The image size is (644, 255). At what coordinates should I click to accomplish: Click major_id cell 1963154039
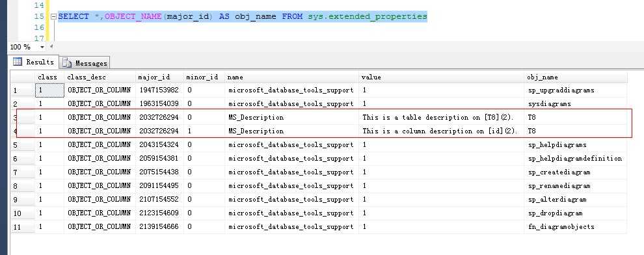point(160,104)
